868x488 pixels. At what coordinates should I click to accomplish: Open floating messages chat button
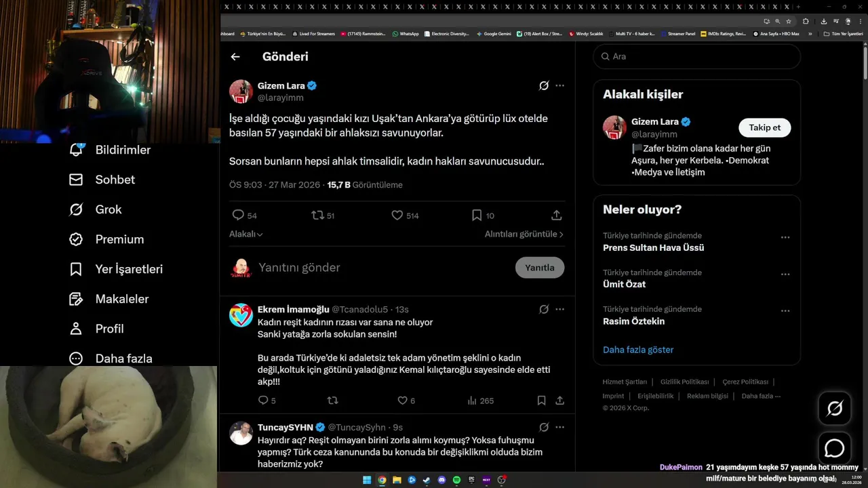[x=834, y=449]
